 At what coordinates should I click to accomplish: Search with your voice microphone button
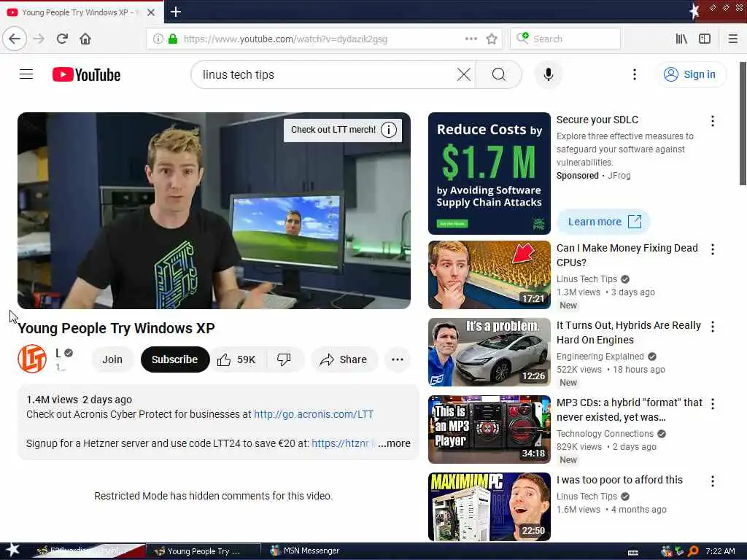tap(549, 75)
